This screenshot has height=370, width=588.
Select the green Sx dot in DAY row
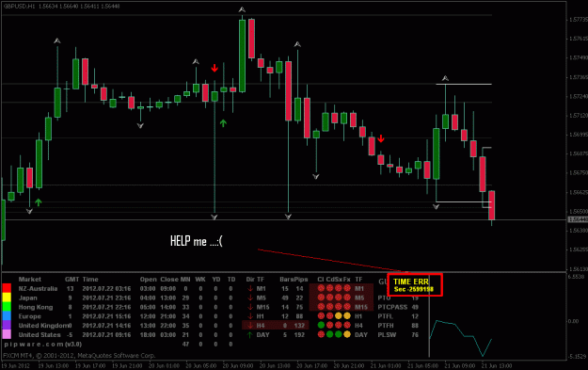pyautogui.click(x=339, y=334)
